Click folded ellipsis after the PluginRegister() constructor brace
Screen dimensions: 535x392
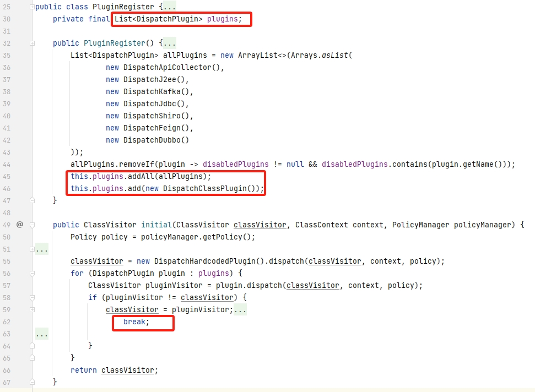[170, 43]
